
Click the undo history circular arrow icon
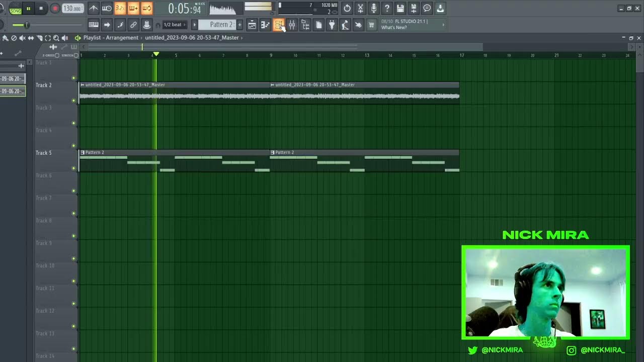(x=347, y=9)
